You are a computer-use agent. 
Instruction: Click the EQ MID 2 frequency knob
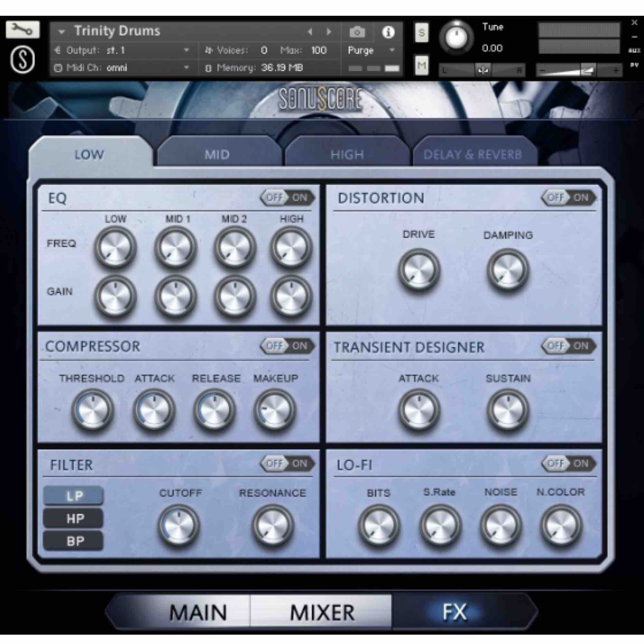(x=235, y=247)
